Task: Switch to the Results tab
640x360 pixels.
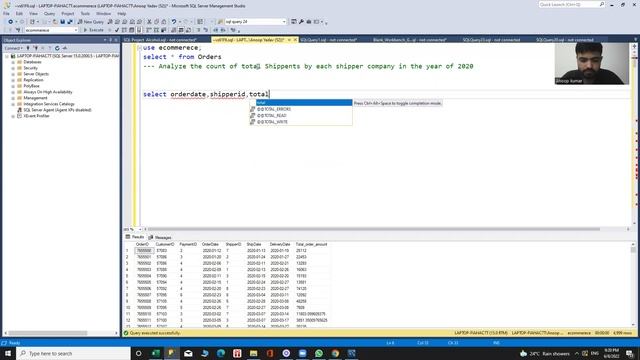Action: pos(135,237)
